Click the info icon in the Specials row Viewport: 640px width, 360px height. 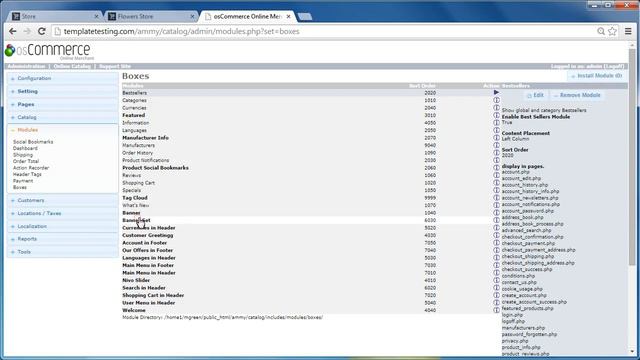[x=496, y=190]
